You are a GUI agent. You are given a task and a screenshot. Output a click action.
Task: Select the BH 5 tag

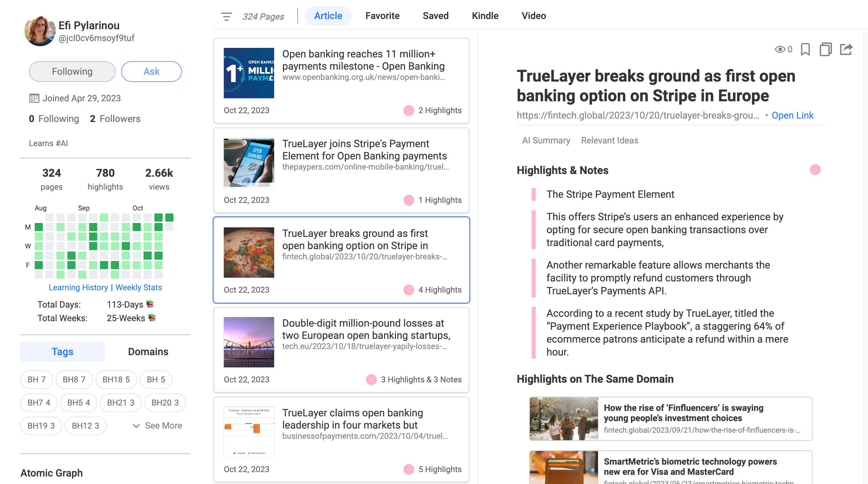[x=156, y=379]
